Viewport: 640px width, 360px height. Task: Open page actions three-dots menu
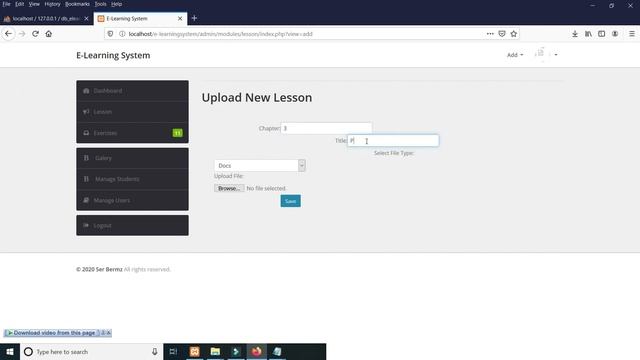[x=490, y=34]
